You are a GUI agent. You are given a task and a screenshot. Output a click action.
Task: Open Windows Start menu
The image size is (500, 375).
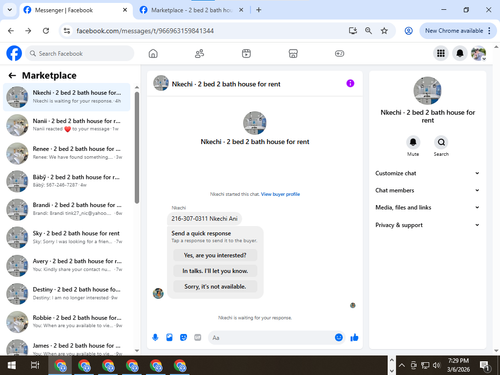point(12,365)
